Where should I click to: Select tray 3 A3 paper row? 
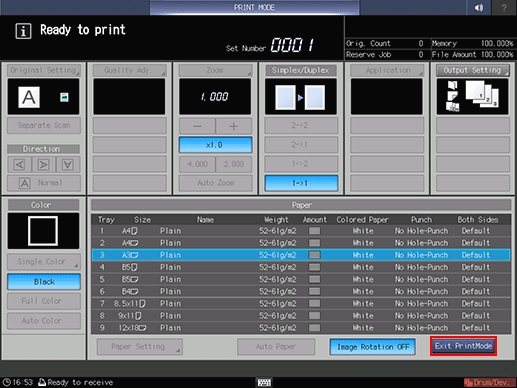pos(301,255)
